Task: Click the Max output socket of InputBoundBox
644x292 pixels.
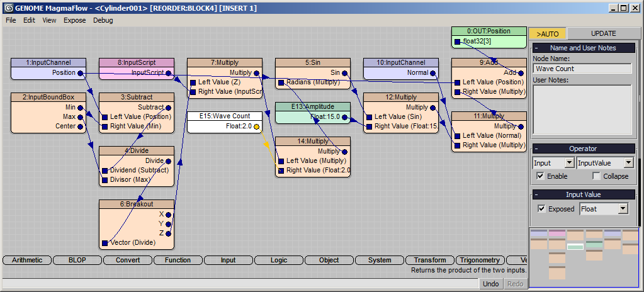Action: [80, 117]
